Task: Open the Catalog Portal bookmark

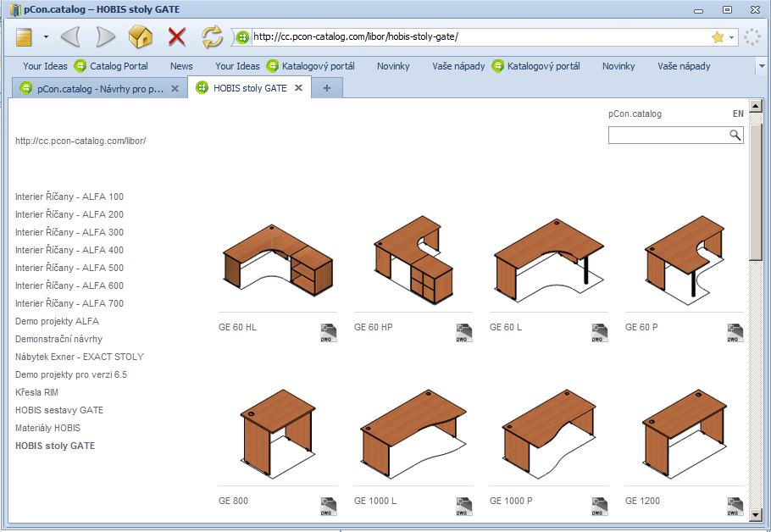Action: pyautogui.click(x=111, y=66)
